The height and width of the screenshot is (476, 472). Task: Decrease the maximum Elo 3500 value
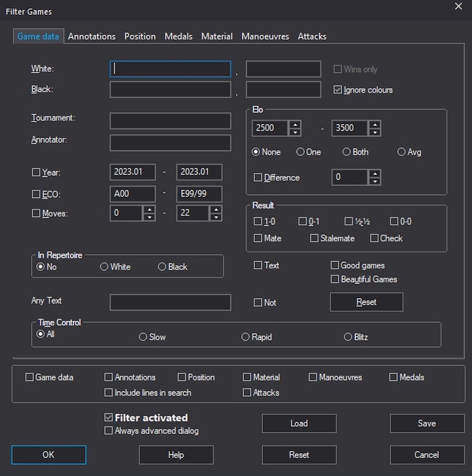pyautogui.click(x=375, y=132)
